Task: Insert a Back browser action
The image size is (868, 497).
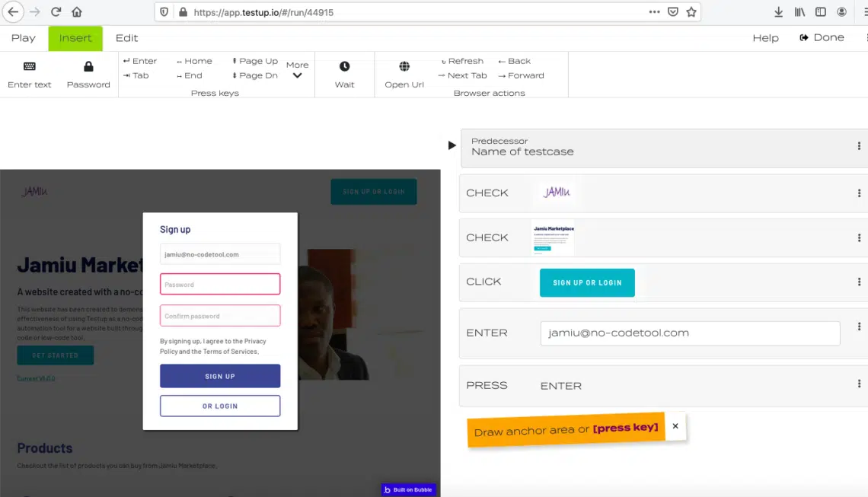Action: [514, 61]
